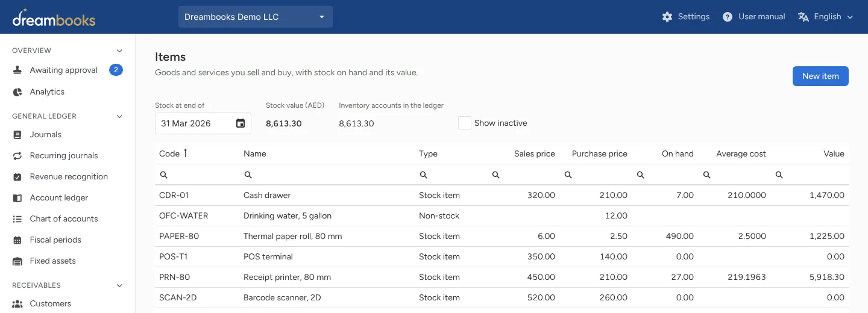This screenshot has width=868, height=313.
Task: Click Receipt printer, 80 mm
Action: (x=287, y=277)
